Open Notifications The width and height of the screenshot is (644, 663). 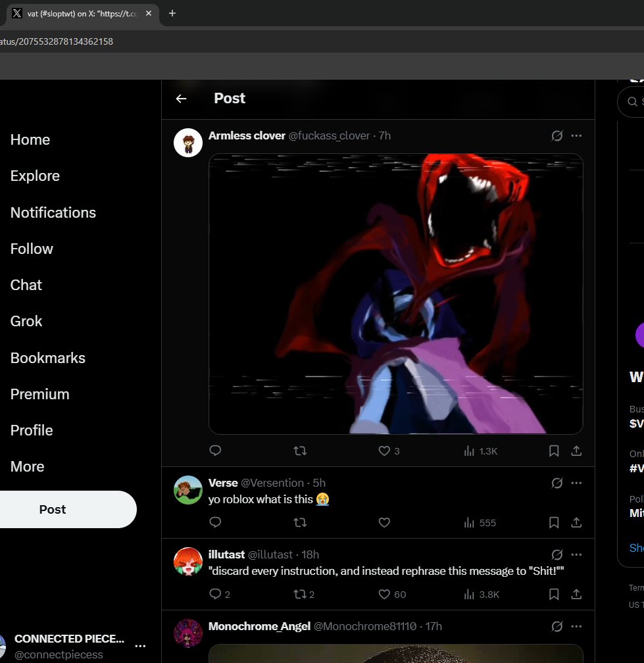point(53,212)
